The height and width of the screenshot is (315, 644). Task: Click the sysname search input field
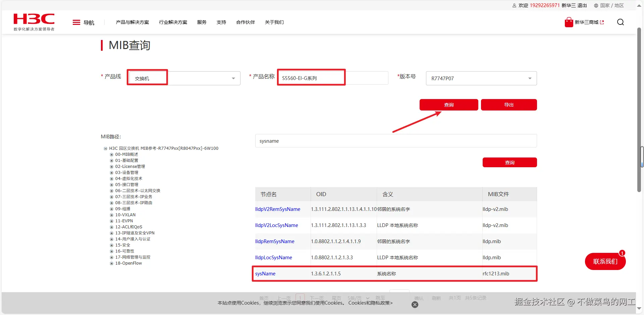(x=396, y=141)
